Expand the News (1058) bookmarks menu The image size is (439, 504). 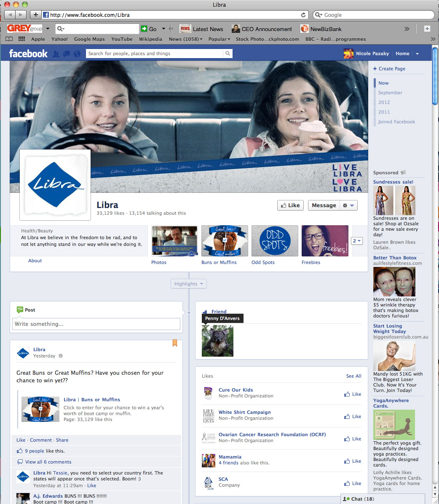[x=186, y=39]
